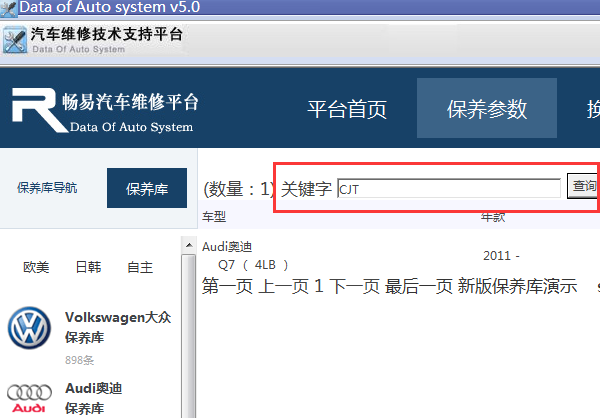Click the 汽车维修技术支持平台 logo icon

point(15,40)
